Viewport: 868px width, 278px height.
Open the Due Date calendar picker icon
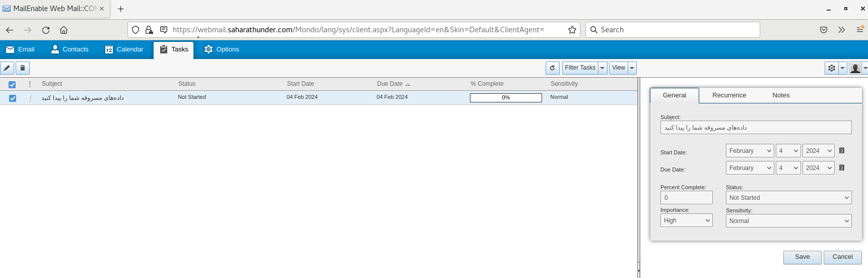click(x=841, y=168)
